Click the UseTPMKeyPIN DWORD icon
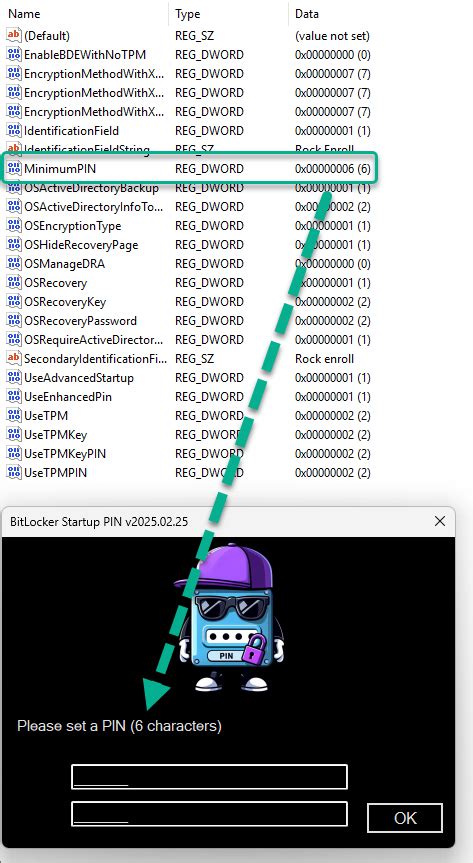This screenshot has width=473, height=863. 14,454
